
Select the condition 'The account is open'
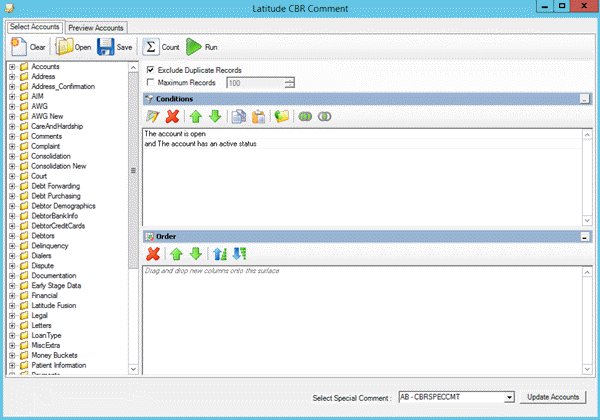(173, 134)
